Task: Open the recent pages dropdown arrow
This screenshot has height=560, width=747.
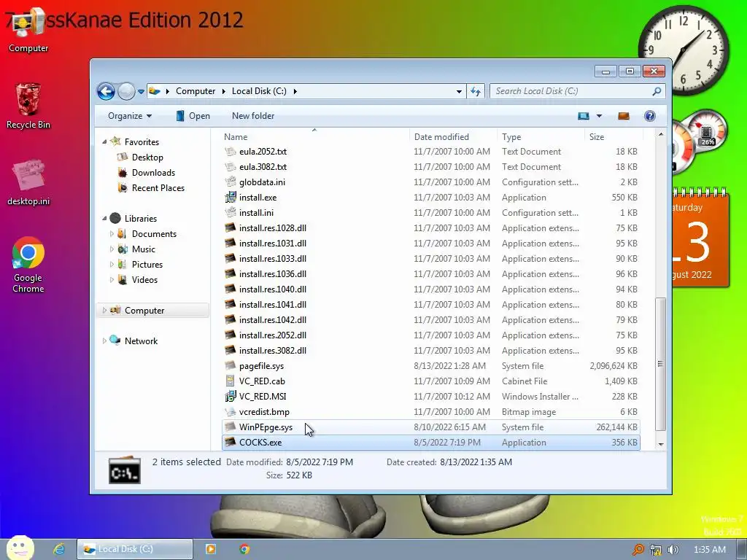Action: (141, 91)
